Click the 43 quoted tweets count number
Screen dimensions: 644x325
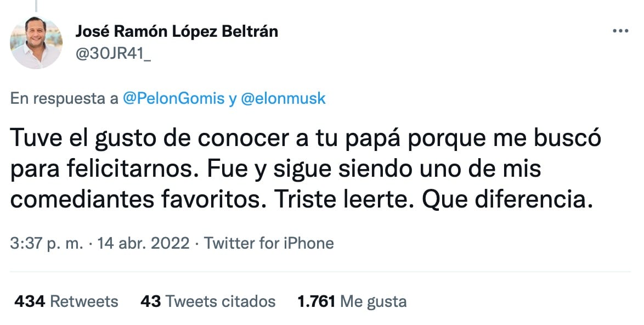[150, 301]
